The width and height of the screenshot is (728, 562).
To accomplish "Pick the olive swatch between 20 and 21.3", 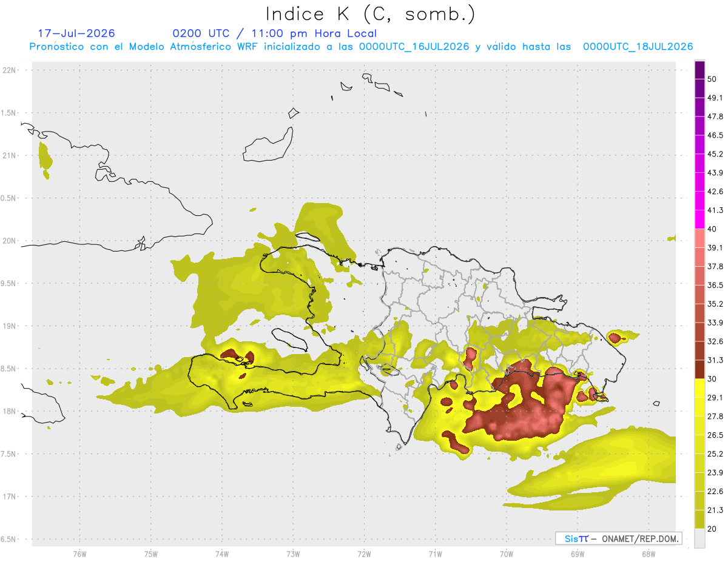I will tap(699, 520).
